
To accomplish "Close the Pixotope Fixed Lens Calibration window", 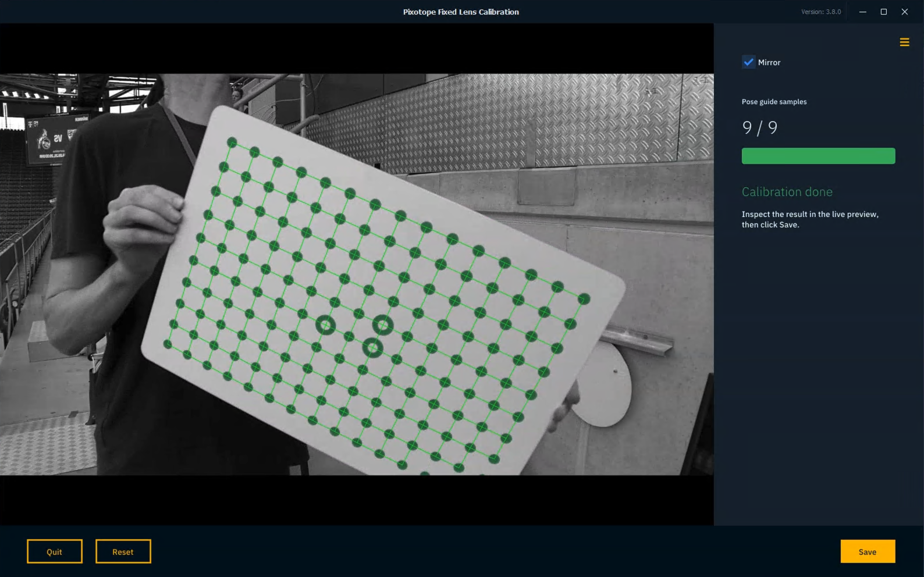I will click(905, 12).
